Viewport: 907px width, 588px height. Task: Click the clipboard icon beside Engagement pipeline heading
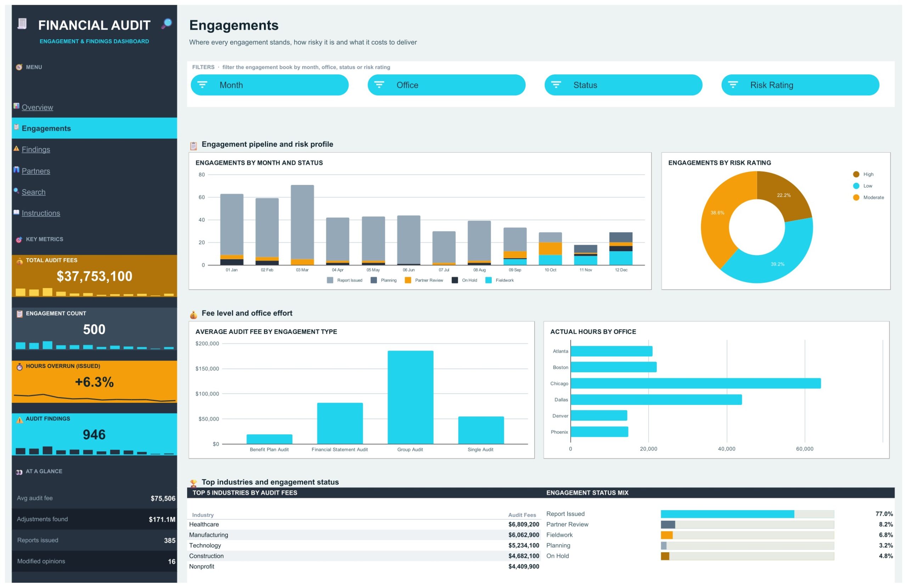click(x=193, y=146)
